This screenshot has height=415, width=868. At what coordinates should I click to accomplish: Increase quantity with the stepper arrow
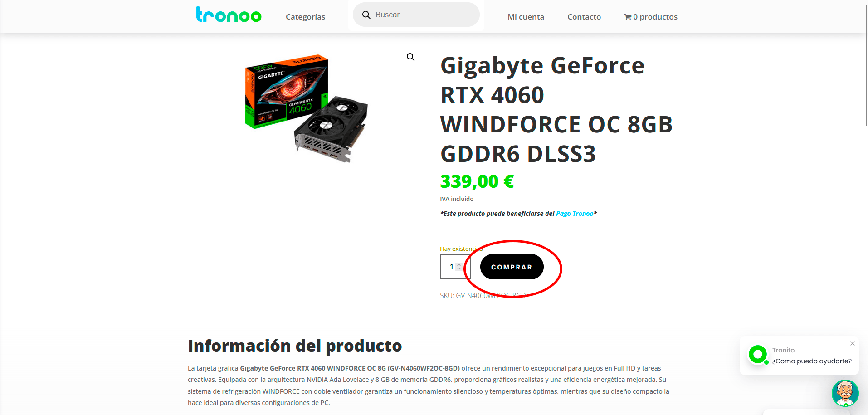pos(459,265)
